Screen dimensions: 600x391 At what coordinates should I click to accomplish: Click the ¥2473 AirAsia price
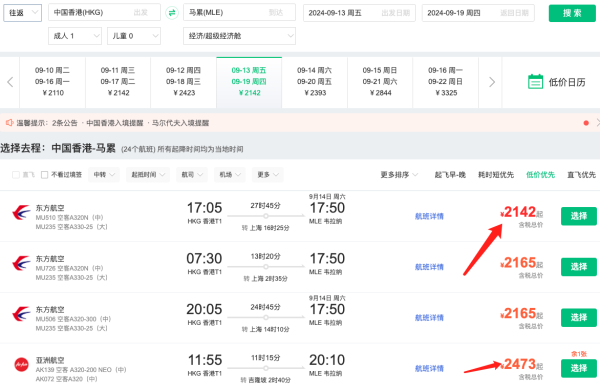click(522, 364)
